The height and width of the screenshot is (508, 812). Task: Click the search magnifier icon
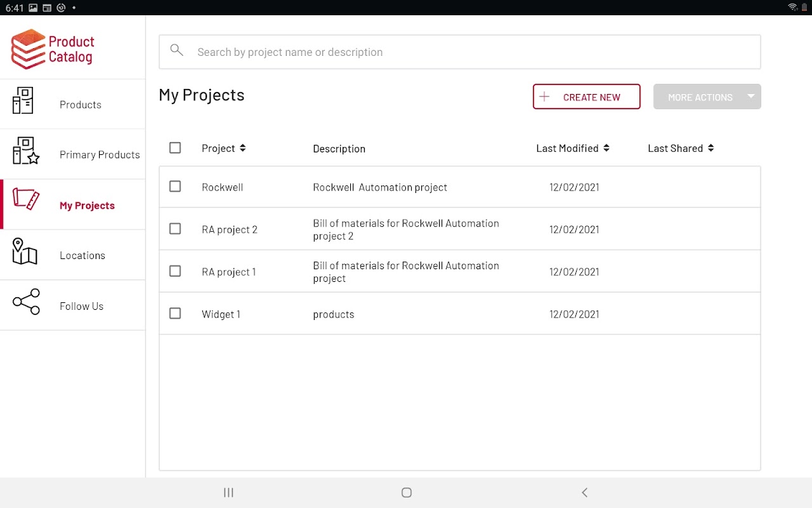coord(177,51)
